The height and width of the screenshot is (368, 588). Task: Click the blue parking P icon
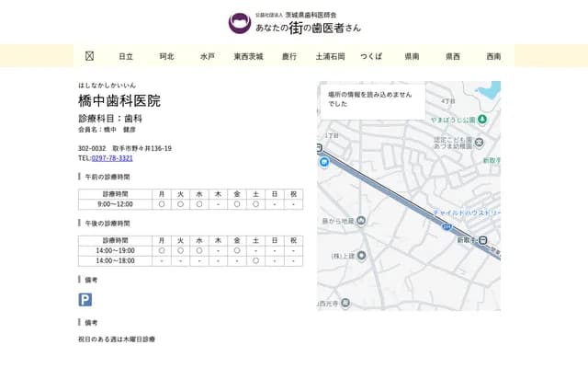point(85,300)
